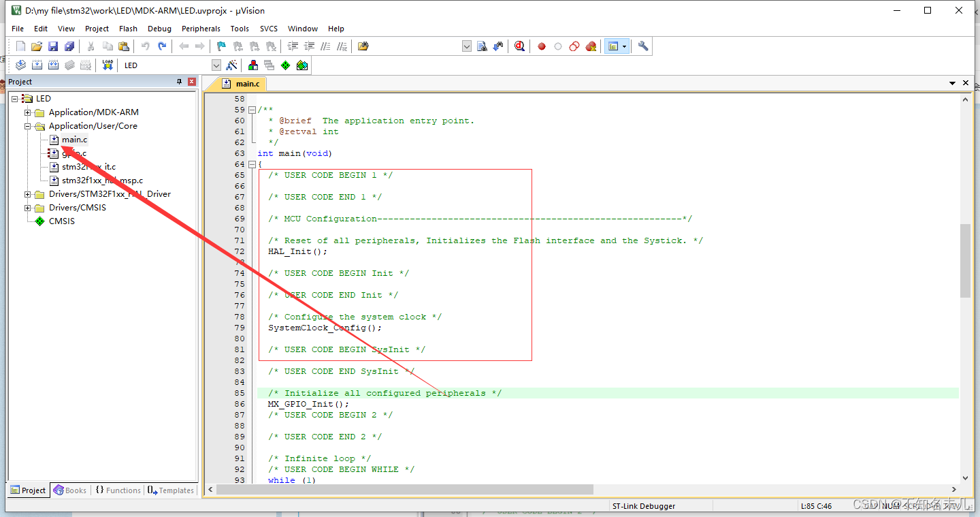Select the main.c editor tab
The height and width of the screenshot is (517, 980).
[241, 84]
